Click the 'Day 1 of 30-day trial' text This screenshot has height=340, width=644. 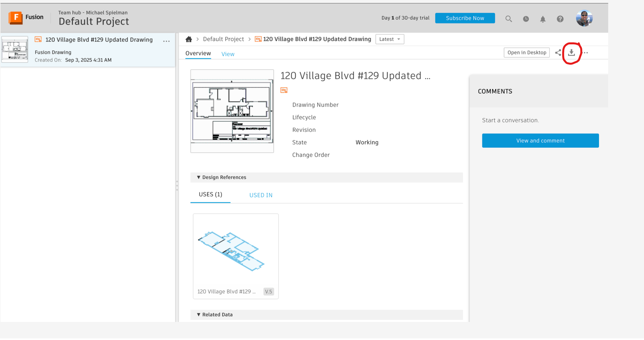(405, 18)
